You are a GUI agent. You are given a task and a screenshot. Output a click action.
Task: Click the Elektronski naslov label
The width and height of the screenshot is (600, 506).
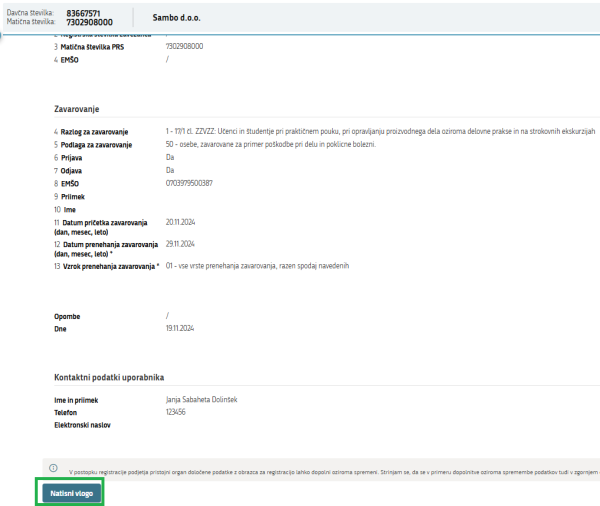(x=82, y=425)
